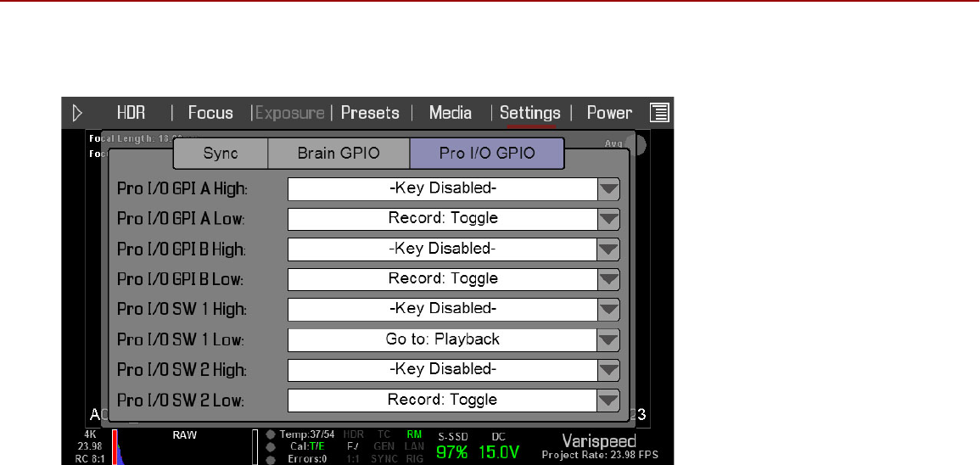Click the LAN status indicator
Image resolution: width=980 pixels, height=465 pixels.
pyautogui.click(x=414, y=447)
